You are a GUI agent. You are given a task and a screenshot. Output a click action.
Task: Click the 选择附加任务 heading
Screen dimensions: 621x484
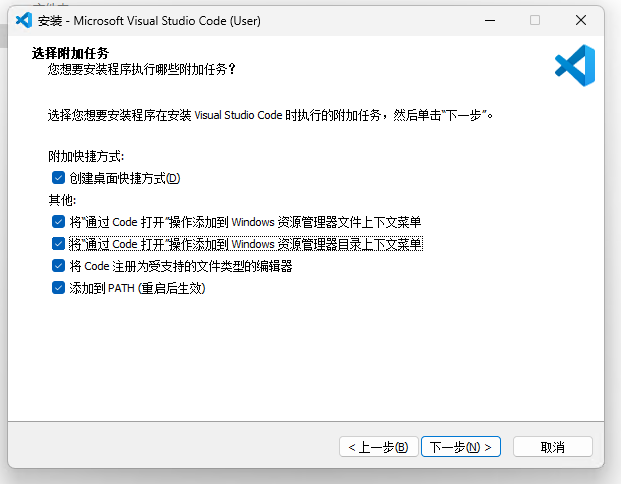[70, 53]
